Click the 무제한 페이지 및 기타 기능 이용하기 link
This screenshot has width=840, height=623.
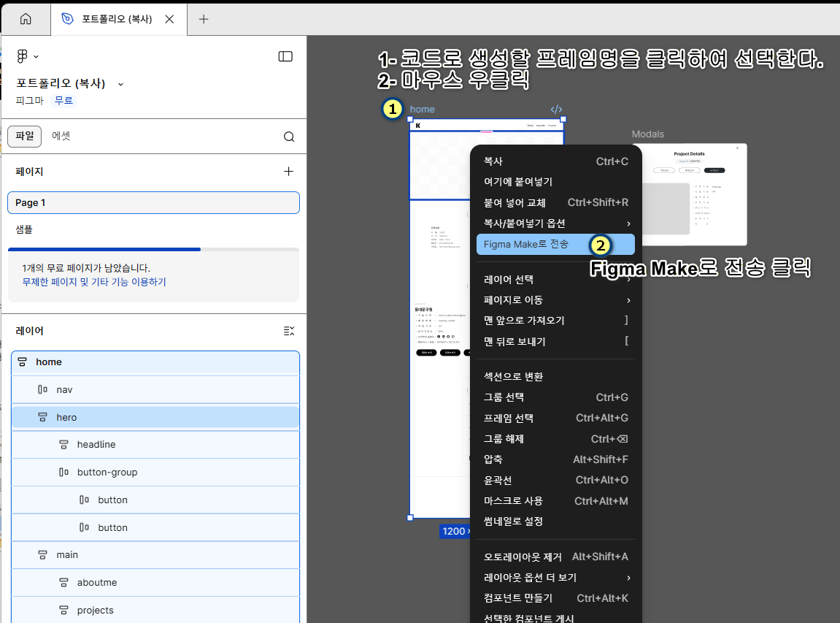[93, 282]
